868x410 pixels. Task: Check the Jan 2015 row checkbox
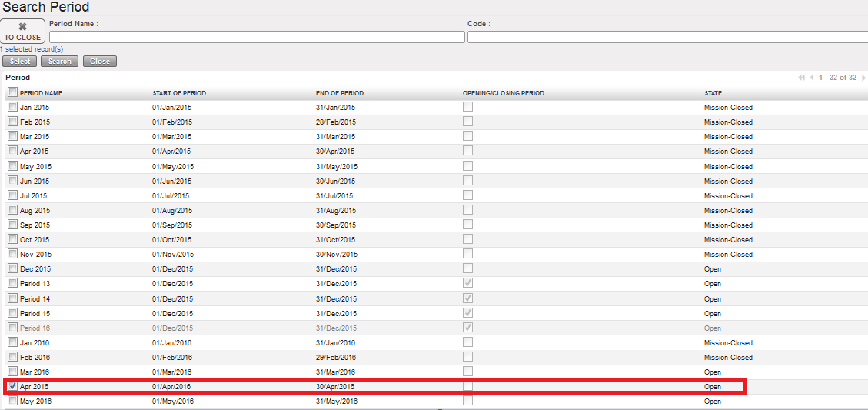click(12, 108)
